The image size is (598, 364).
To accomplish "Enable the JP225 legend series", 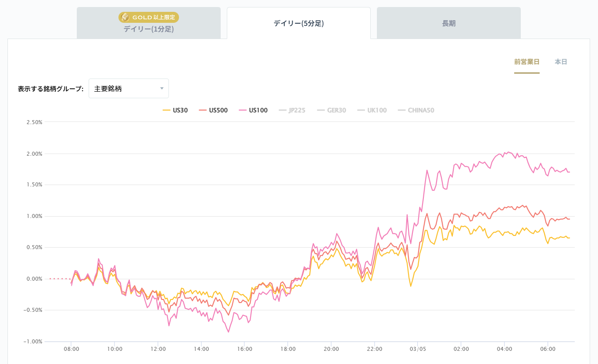I will click(x=297, y=111).
